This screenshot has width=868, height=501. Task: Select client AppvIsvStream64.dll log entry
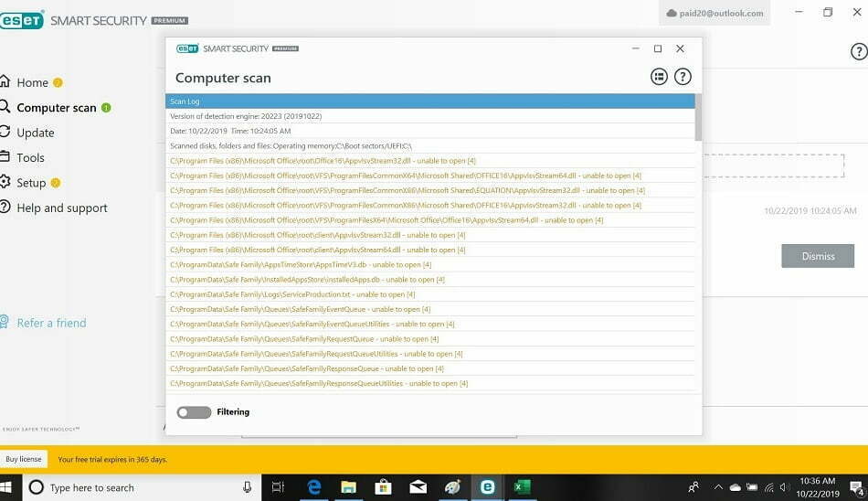430,250
